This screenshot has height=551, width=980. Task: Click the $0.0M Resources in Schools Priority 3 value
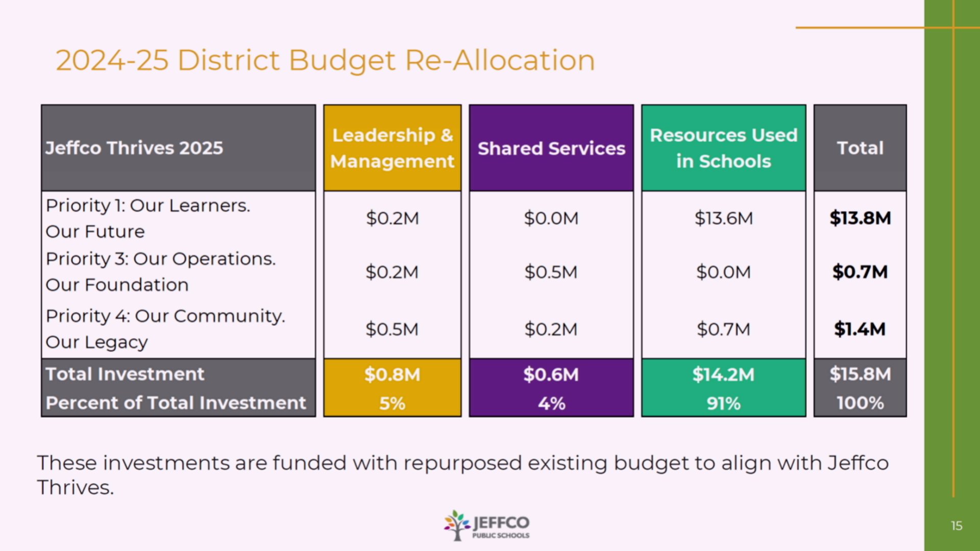724,272
